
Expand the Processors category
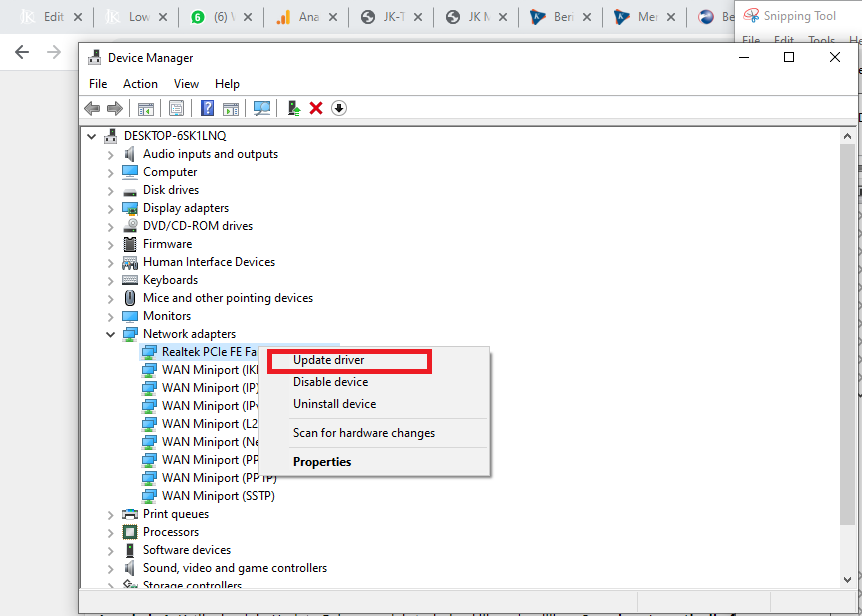pos(111,532)
